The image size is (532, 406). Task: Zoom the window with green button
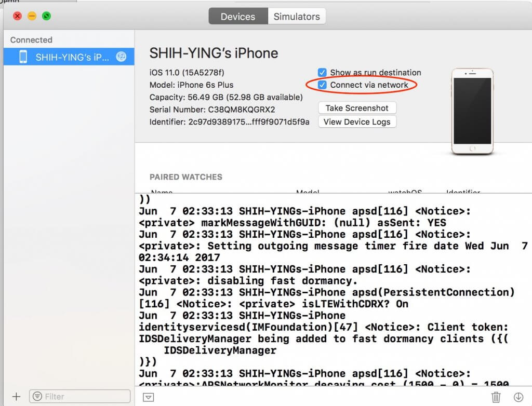pyautogui.click(x=46, y=16)
